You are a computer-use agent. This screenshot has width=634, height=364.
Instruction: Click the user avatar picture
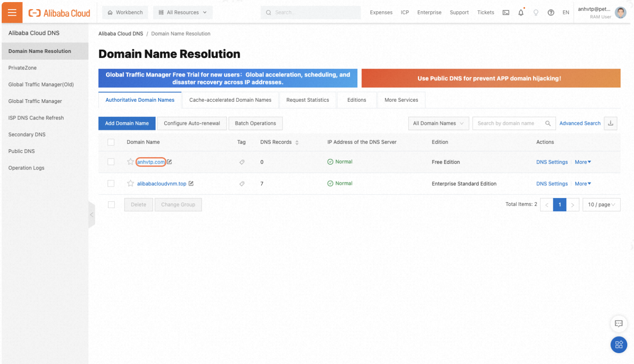pyautogui.click(x=620, y=13)
